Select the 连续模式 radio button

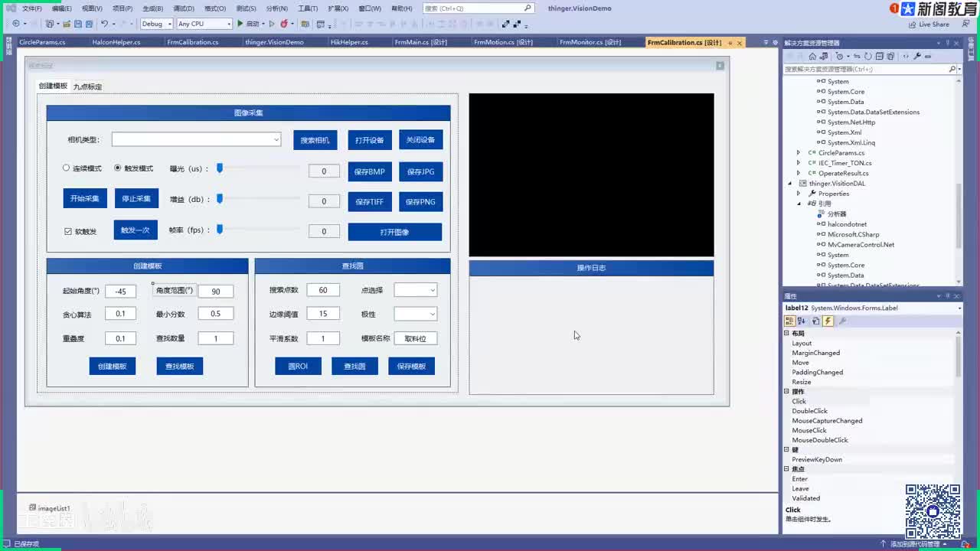coord(66,168)
